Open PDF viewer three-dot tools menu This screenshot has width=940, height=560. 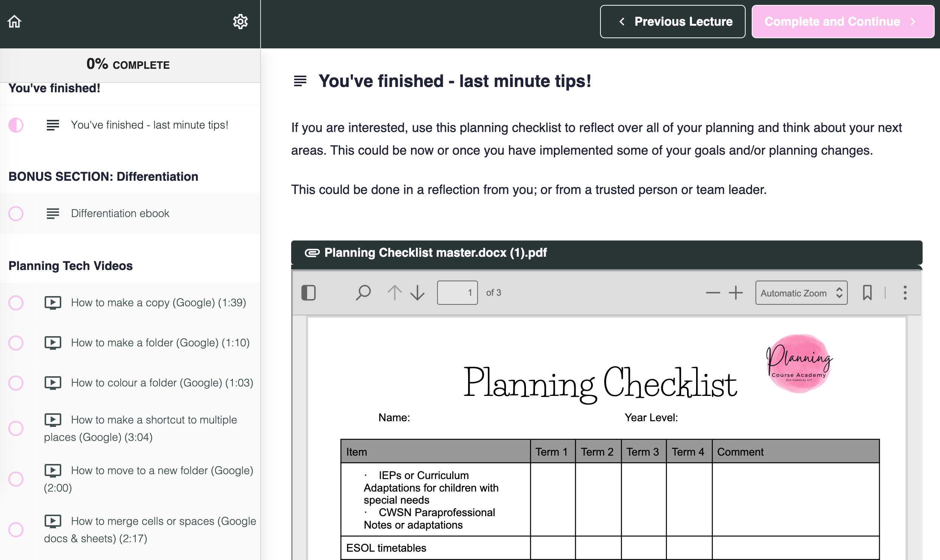[x=905, y=293]
